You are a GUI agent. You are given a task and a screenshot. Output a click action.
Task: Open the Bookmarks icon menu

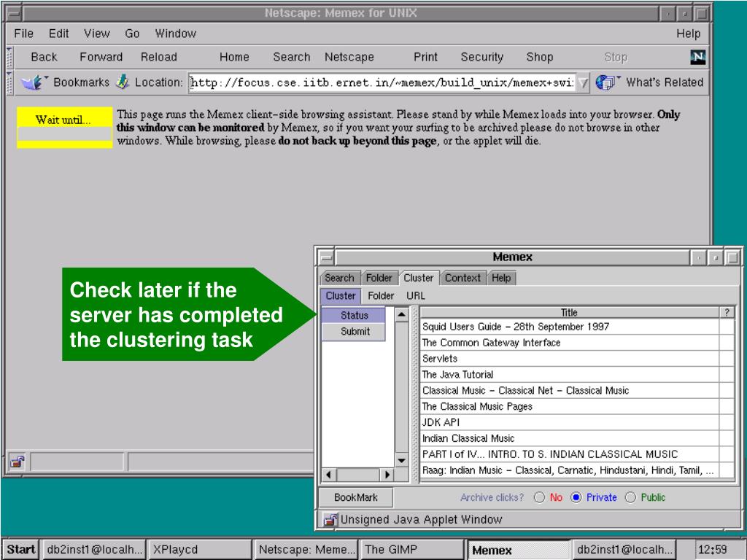pyautogui.click(x=32, y=82)
